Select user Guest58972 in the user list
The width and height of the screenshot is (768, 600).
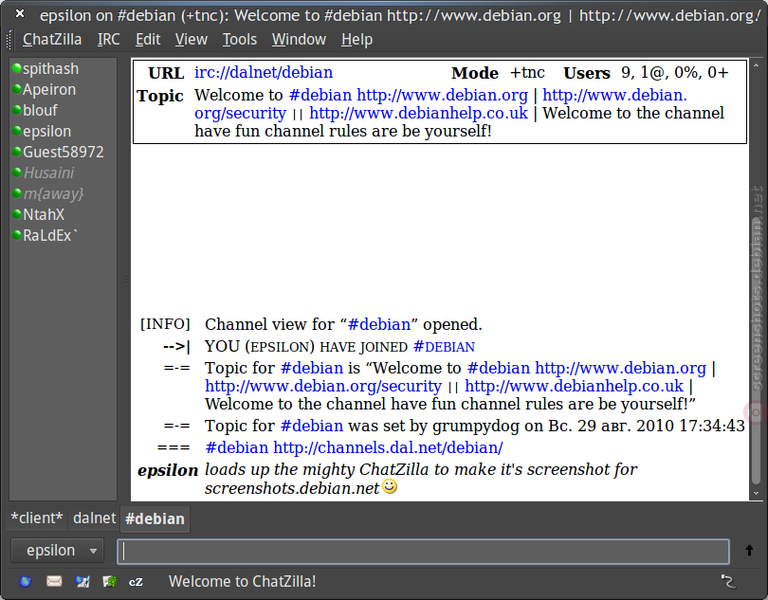click(63, 152)
